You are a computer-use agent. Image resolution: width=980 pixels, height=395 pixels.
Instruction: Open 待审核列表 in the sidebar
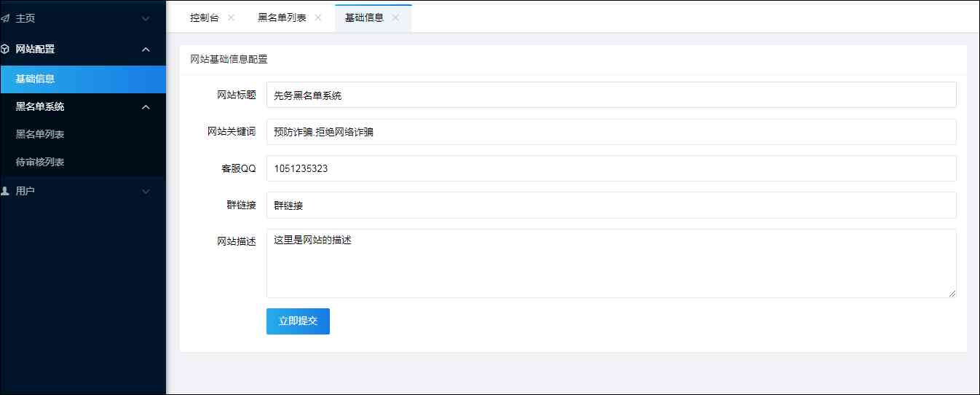[40, 163]
